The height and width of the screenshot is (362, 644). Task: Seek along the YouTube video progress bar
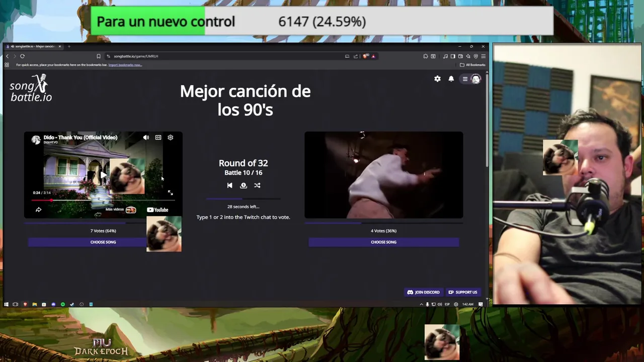[103, 200]
